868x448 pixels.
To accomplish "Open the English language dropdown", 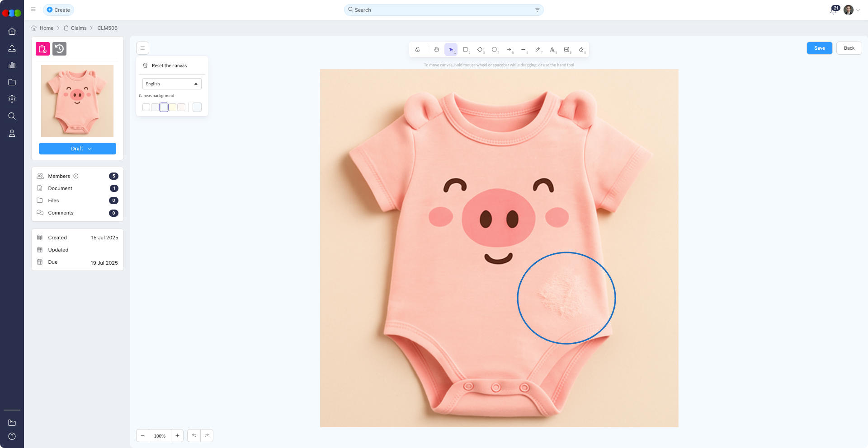I will coord(172,84).
